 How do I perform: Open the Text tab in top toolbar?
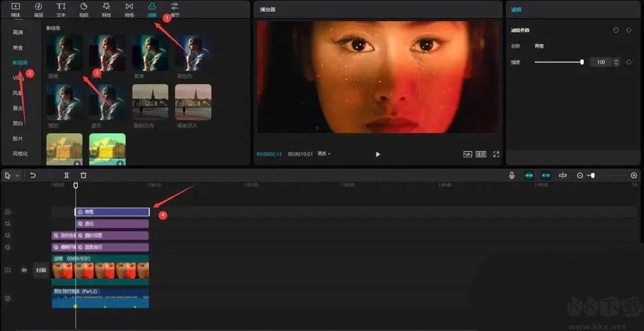(61, 9)
